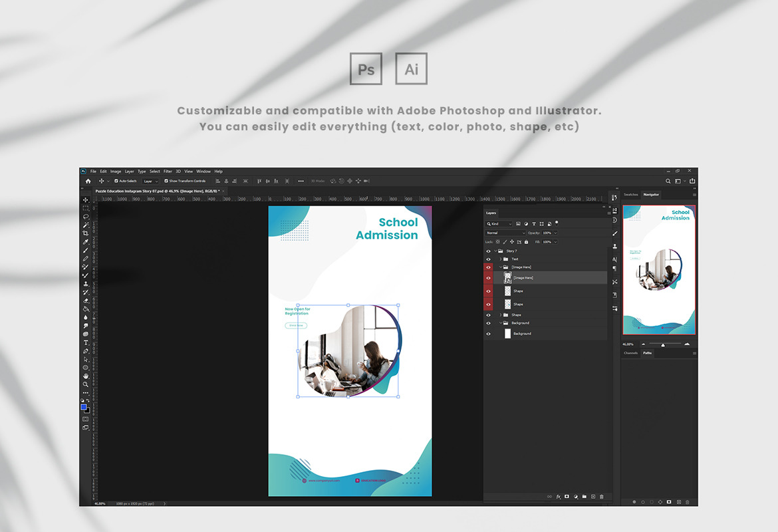Expand the Text layer group
778x532 pixels.
(501, 259)
